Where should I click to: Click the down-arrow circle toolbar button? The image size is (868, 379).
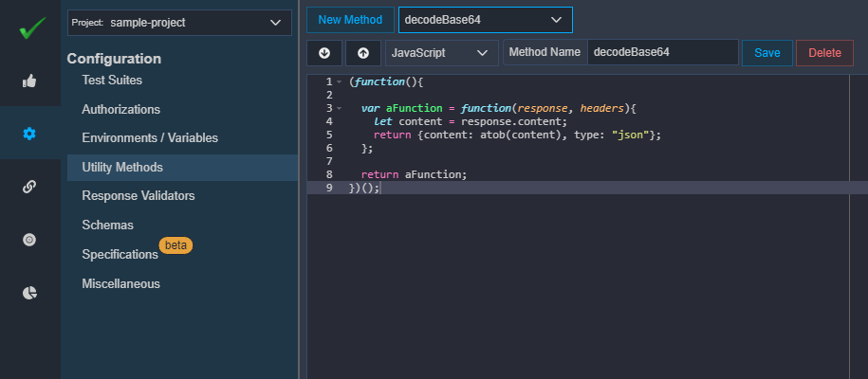tap(324, 53)
